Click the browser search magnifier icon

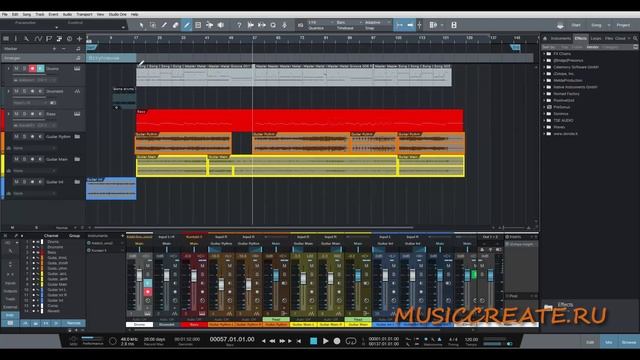click(x=635, y=38)
